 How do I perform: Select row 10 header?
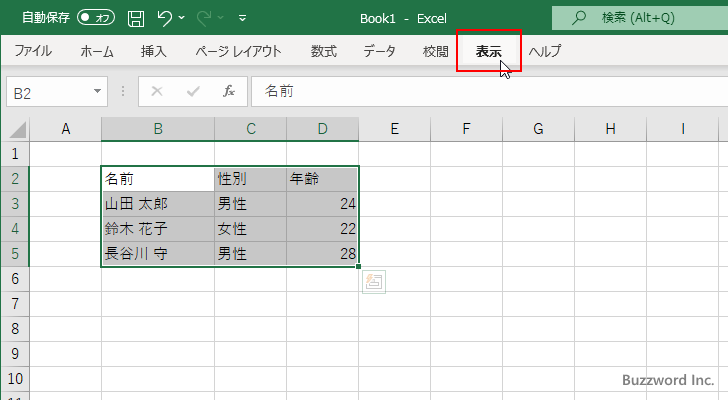(x=15, y=379)
